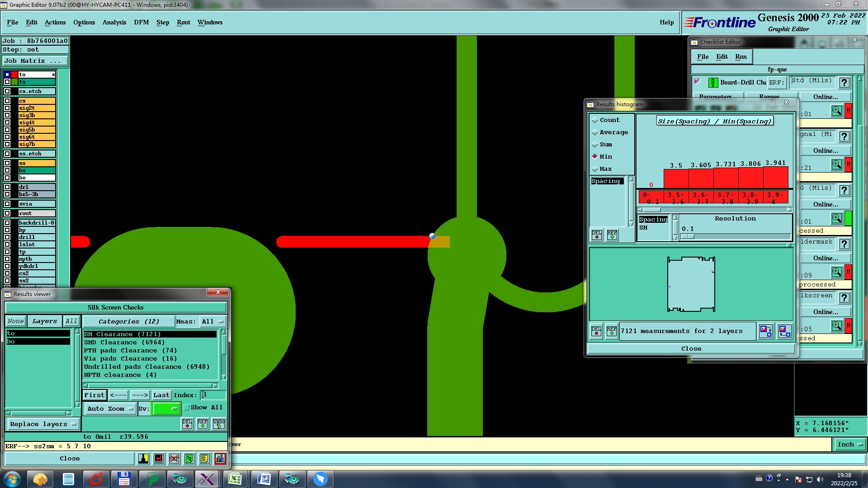Open the DFM menu
Image resolution: width=868 pixels, height=488 pixels.
141,22
